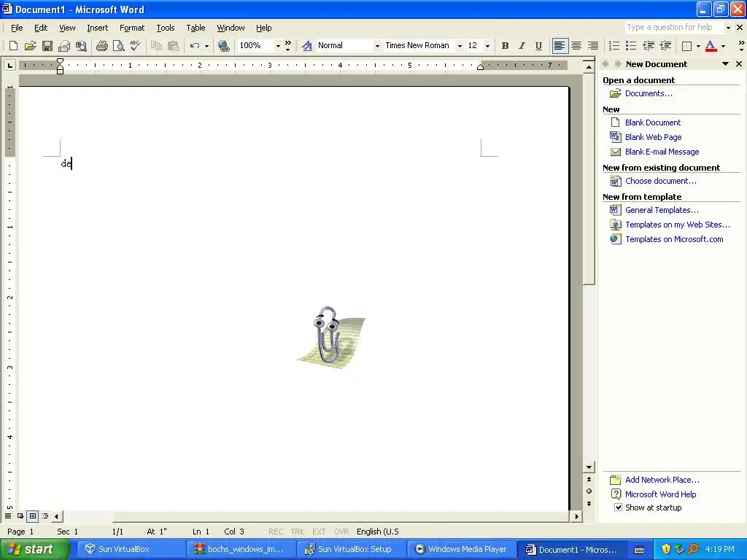747x560 pixels.
Task: Open the Times New Roman font dropdown
Action: click(460, 46)
